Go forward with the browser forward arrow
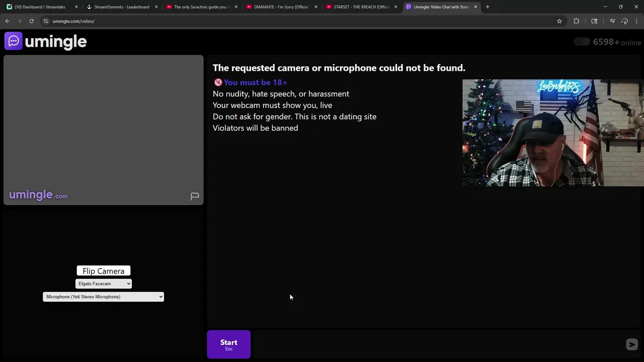The image size is (644, 362). click(x=20, y=21)
